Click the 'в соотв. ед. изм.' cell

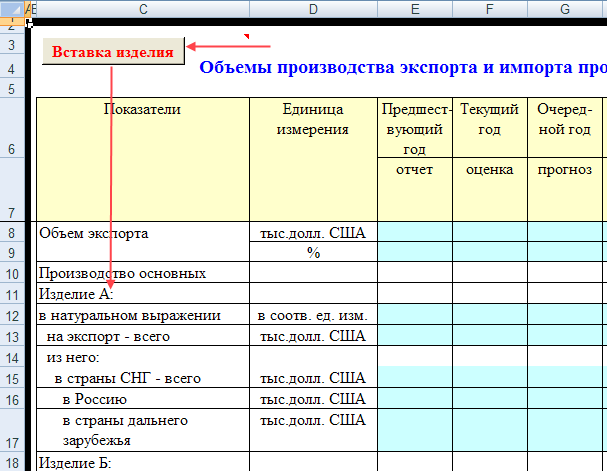click(x=313, y=315)
